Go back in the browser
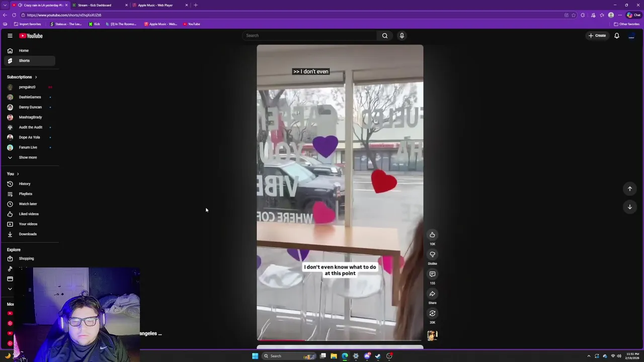Viewport: 644px width, 362px height. point(5,15)
